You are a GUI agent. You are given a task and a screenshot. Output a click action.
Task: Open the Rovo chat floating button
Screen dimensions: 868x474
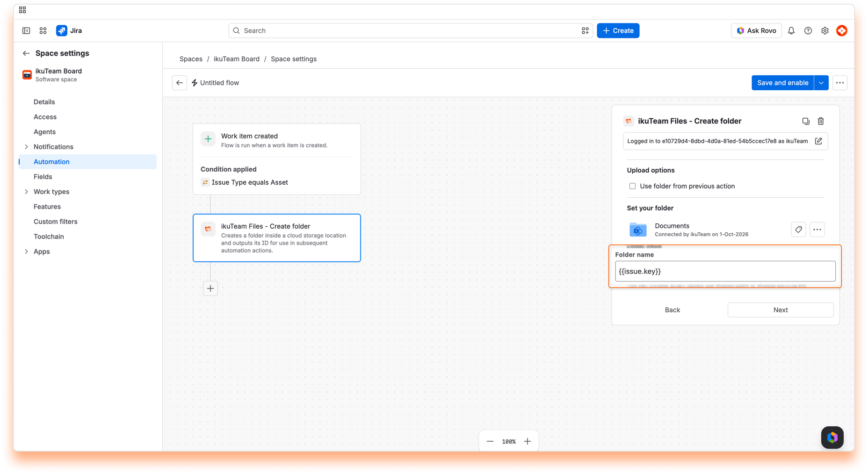(832, 438)
